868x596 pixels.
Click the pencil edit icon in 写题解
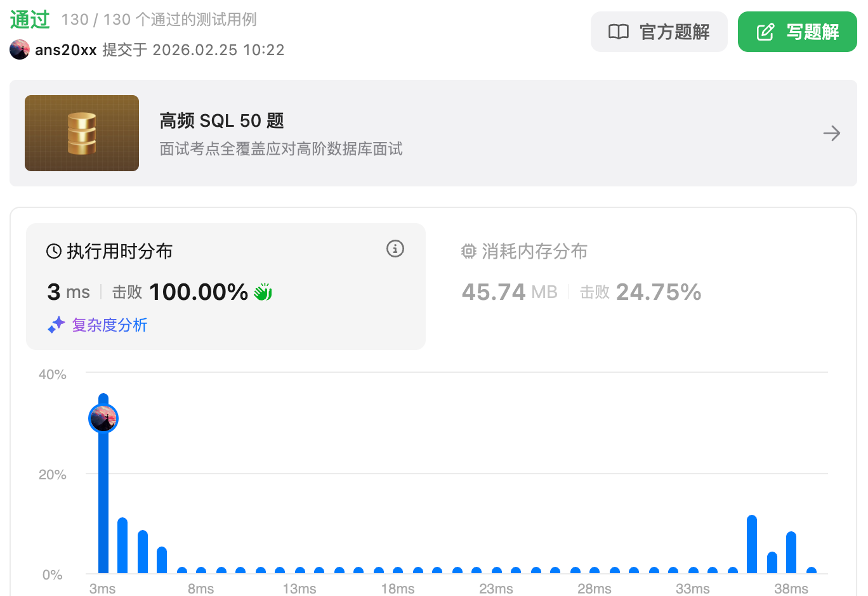[765, 32]
